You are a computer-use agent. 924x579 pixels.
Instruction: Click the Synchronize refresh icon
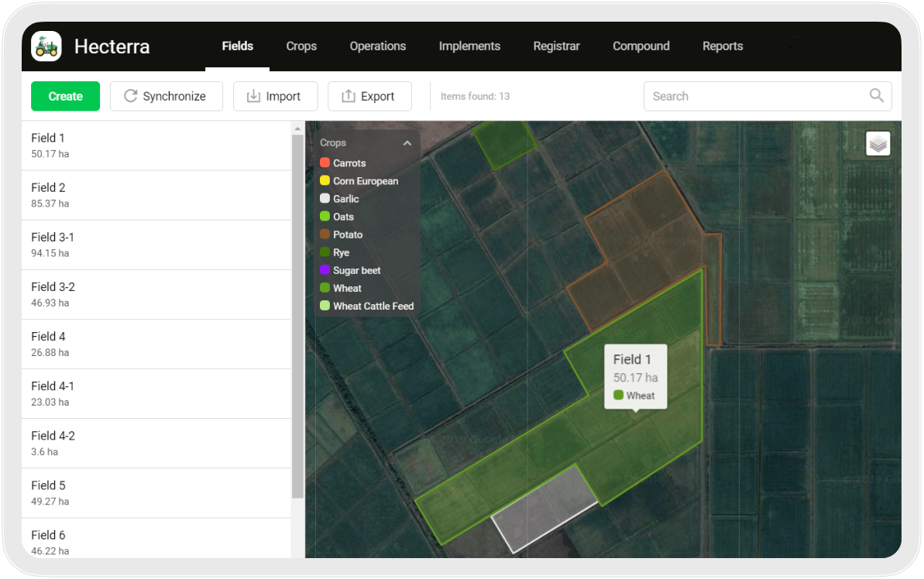pos(131,96)
